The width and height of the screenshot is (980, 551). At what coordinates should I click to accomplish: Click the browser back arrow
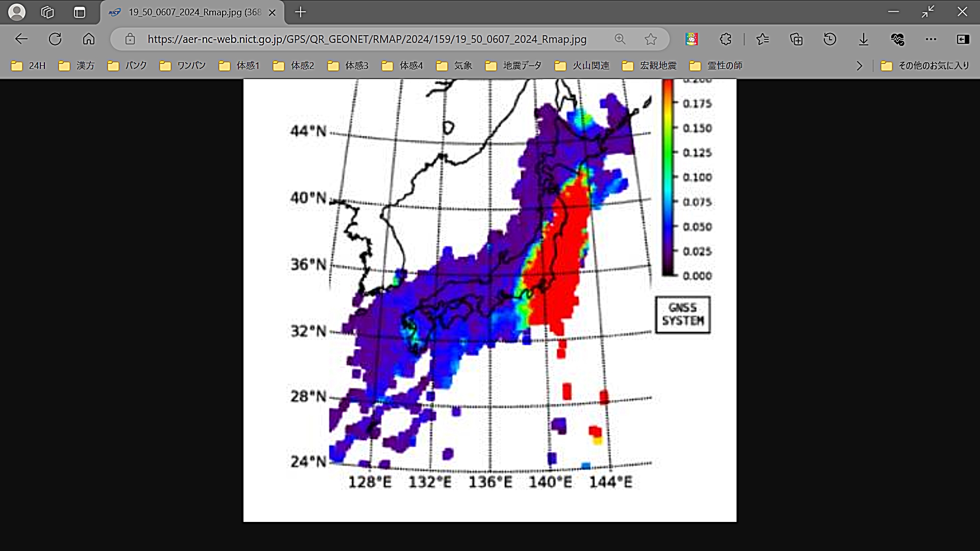(21, 39)
